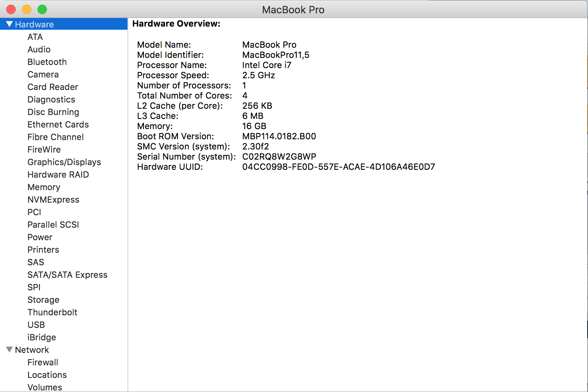Select NVMExpress in the sidebar
The width and height of the screenshot is (588, 392).
pyautogui.click(x=53, y=200)
